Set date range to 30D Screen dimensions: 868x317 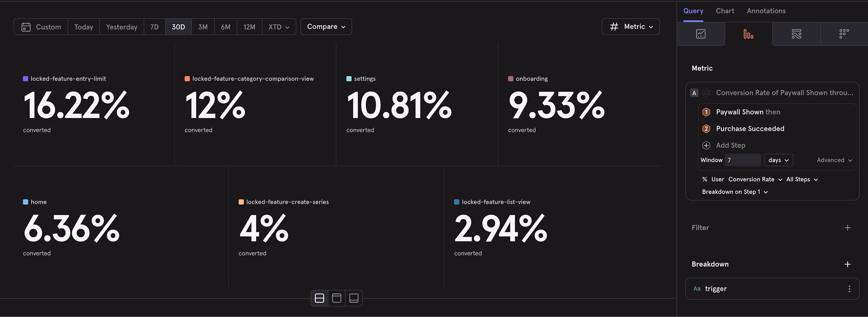coord(178,27)
